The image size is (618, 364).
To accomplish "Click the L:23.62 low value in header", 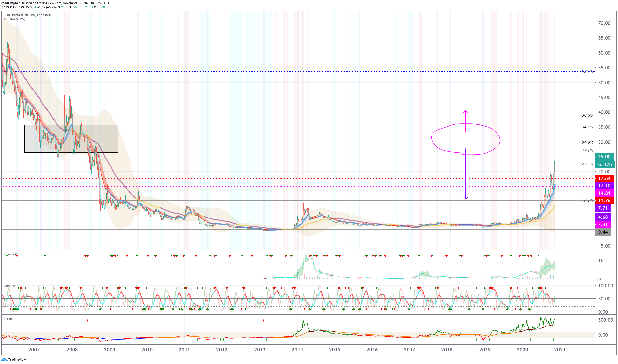I will [88, 7].
